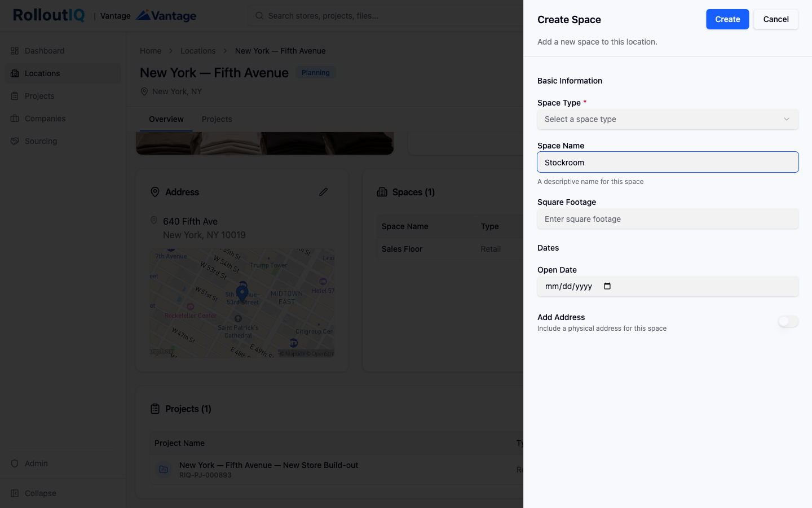The height and width of the screenshot is (508, 812).
Task: Click the Locations breadcrumb link
Action: pyautogui.click(x=198, y=51)
